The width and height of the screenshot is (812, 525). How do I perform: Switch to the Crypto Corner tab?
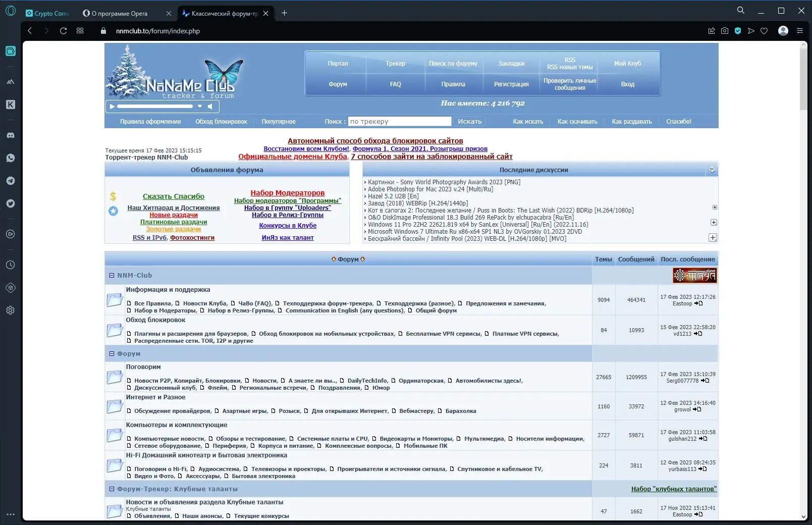tap(47, 14)
